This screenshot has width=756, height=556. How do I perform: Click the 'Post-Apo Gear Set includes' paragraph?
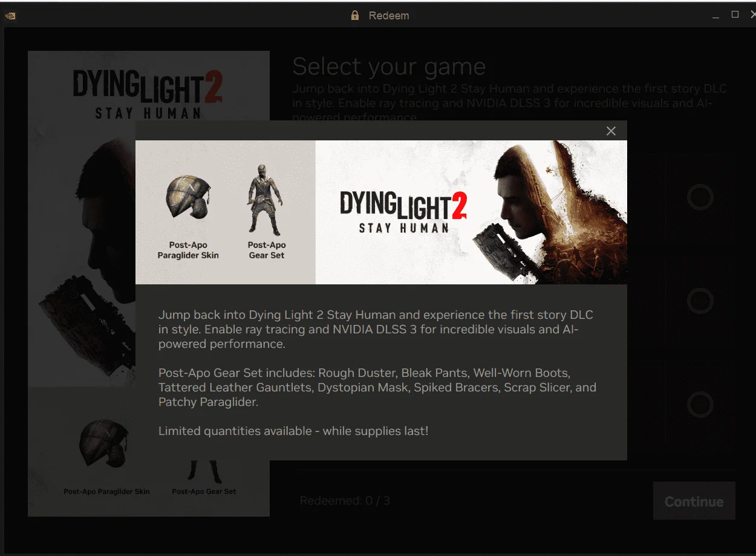(x=377, y=387)
